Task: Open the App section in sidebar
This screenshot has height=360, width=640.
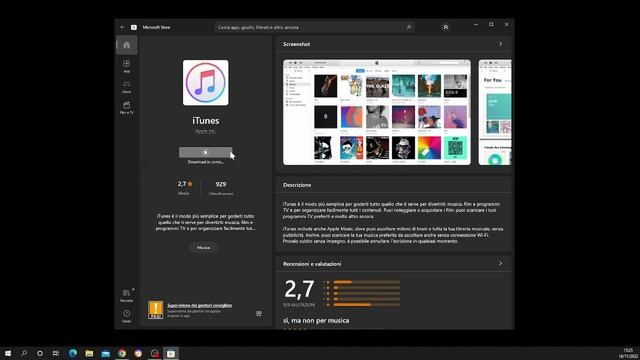Action: point(127,66)
